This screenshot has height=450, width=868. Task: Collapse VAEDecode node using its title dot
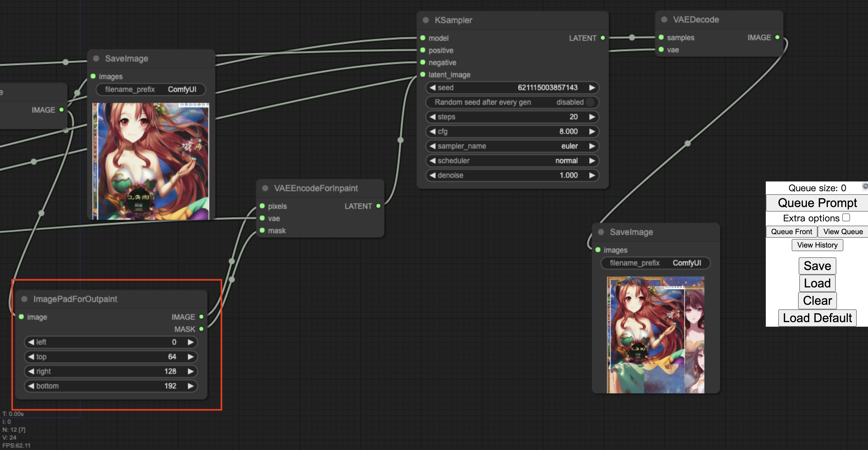[664, 19]
